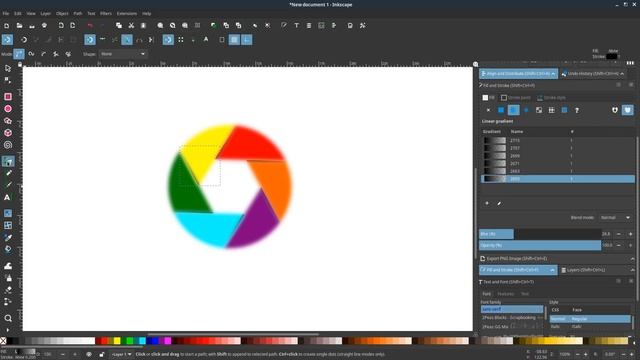640x360 pixels.
Task: Choose the Ellipse tool
Action: pos(8,109)
